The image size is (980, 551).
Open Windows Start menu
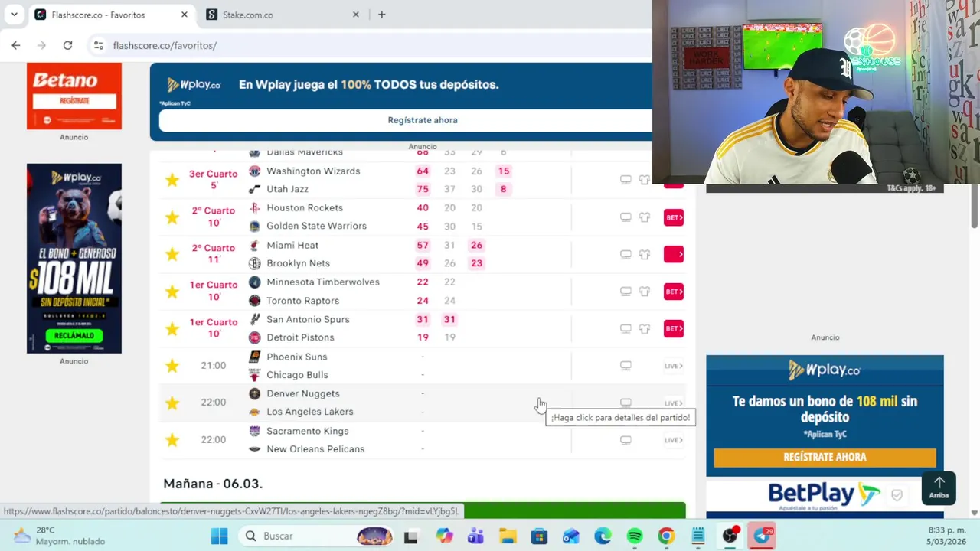(x=220, y=536)
